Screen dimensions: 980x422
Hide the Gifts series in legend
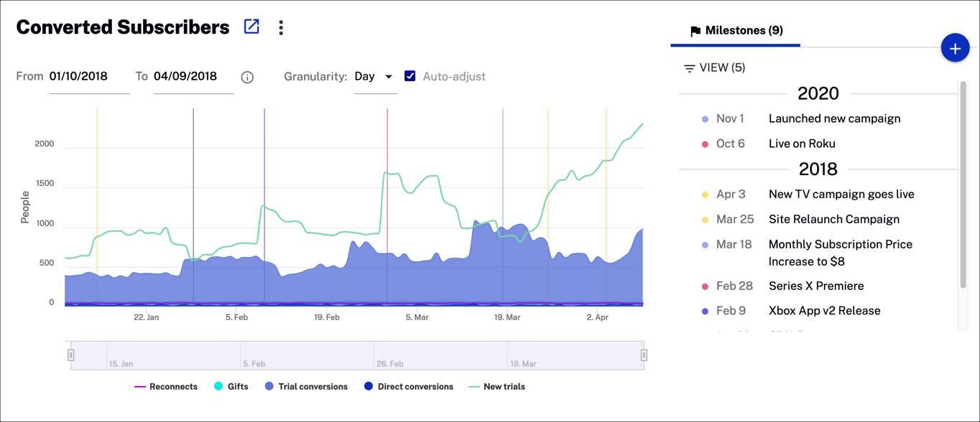pos(231,386)
